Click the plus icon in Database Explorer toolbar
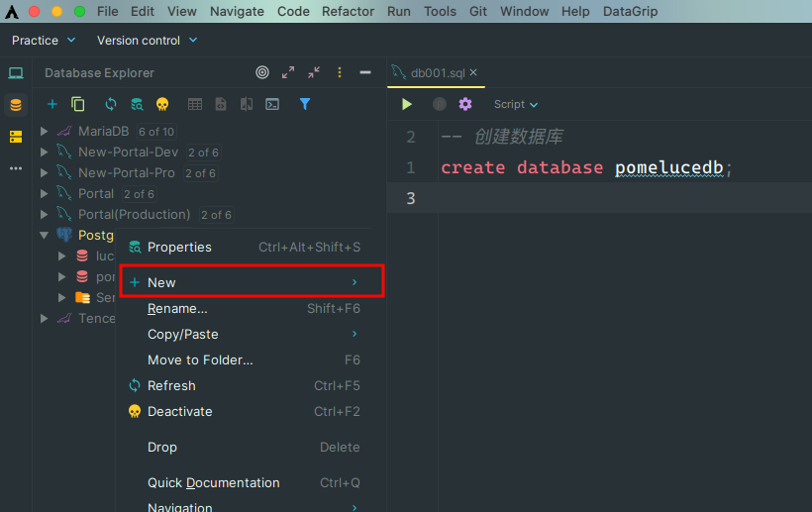This screenshot has height=512, width=812. tap(52, 104)
